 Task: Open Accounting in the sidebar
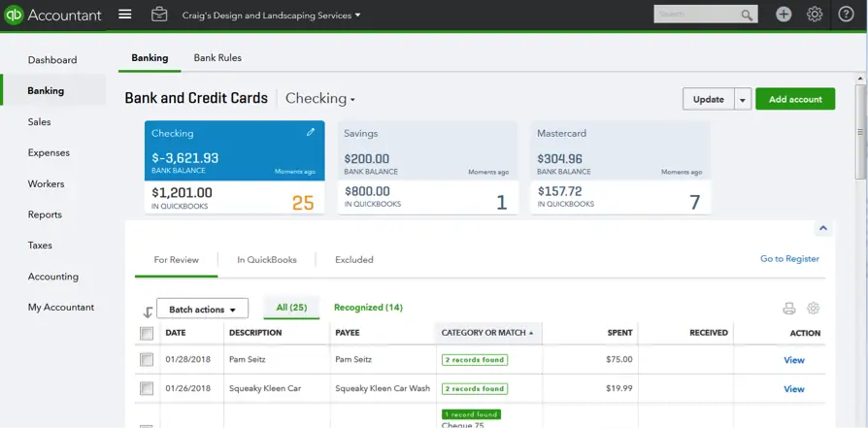[52, 277]
